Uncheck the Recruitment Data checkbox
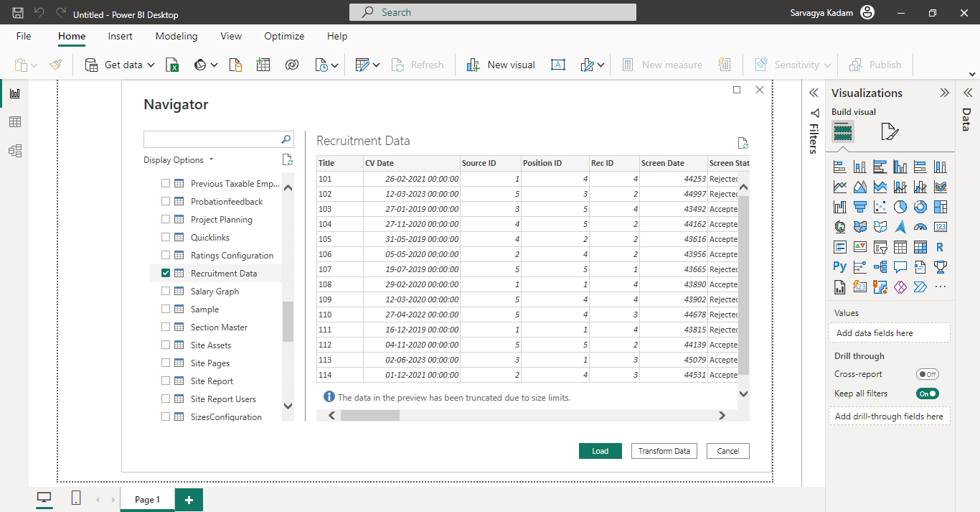The image size is (980, 512). click(x=166, y=274)
